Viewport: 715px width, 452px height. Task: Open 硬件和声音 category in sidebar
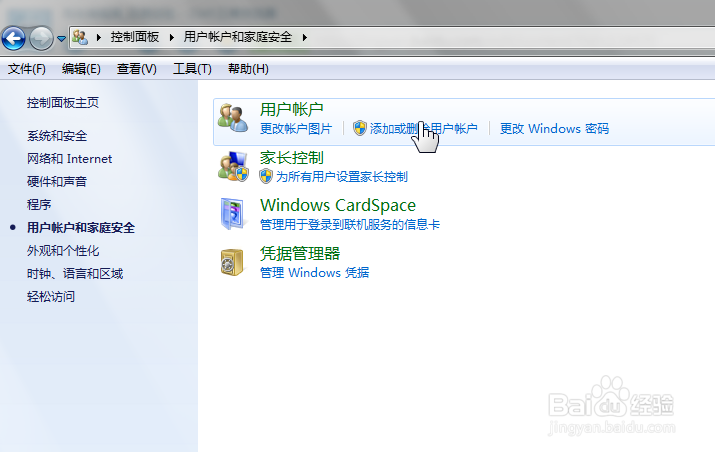pyautogui.click(x=57, y=182)
